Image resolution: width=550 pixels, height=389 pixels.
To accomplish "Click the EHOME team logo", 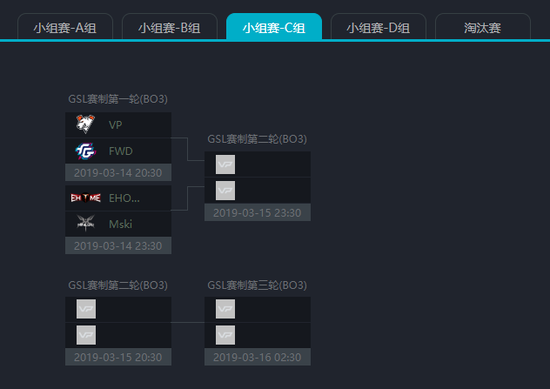I will [x=86, y=198].
